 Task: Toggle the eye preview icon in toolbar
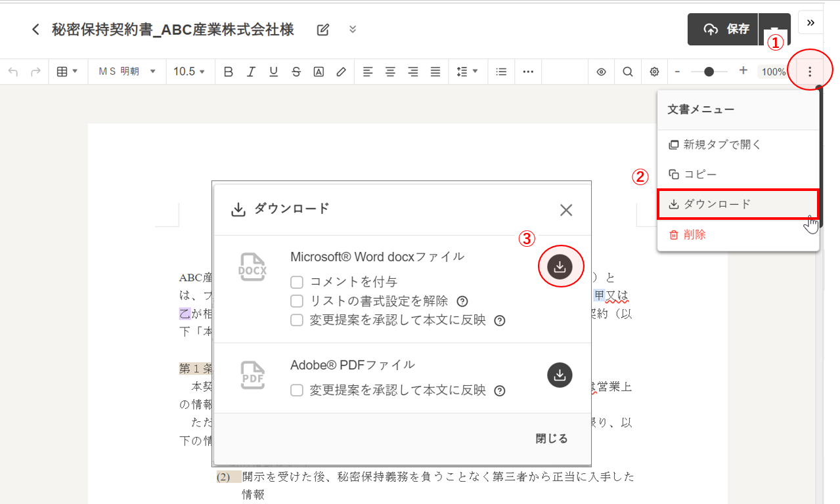click(601, 72)
